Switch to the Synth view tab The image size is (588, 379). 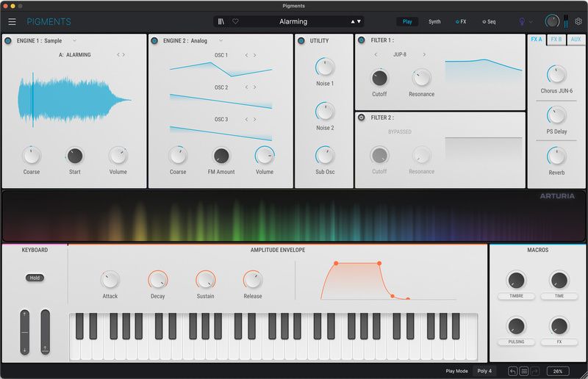pyautogui.click(x=434, y=22)
